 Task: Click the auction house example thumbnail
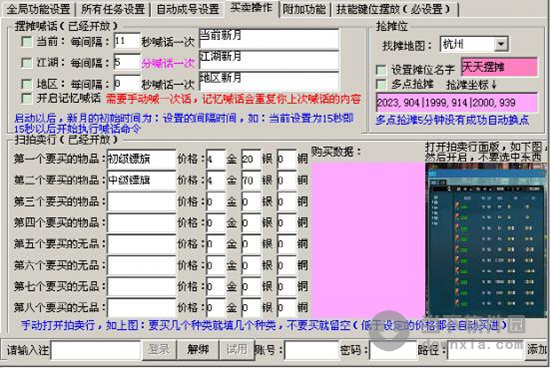click(486, 240)
